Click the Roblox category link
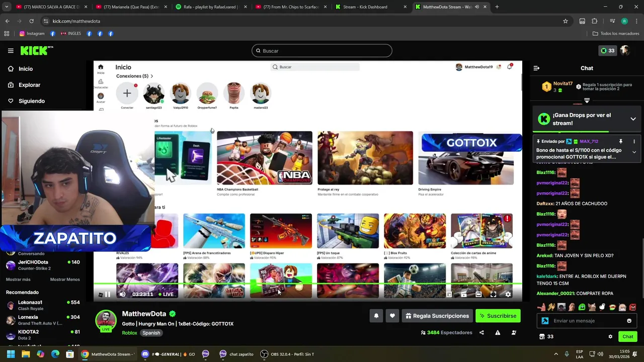644x362 pixels. [129, 333]
